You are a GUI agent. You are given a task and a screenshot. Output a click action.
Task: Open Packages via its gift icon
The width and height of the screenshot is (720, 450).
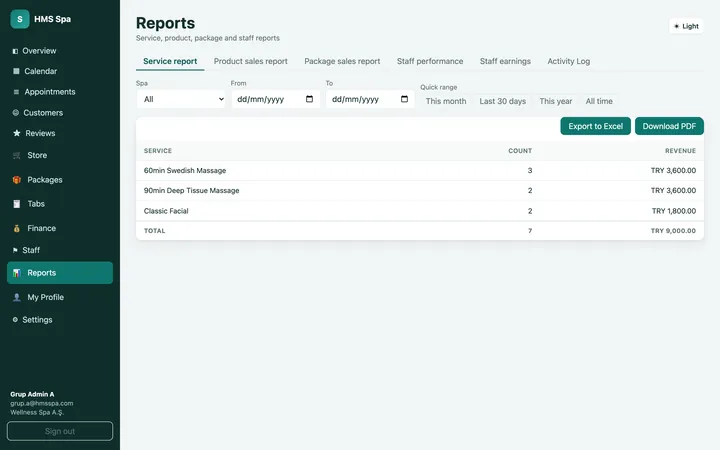tap(17, 180)
